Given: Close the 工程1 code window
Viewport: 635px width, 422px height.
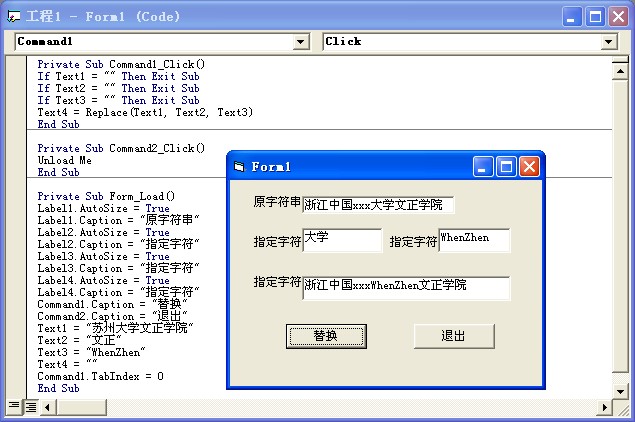Looking at the screenshot, I should pyautogui.click(x=618, y=17).
